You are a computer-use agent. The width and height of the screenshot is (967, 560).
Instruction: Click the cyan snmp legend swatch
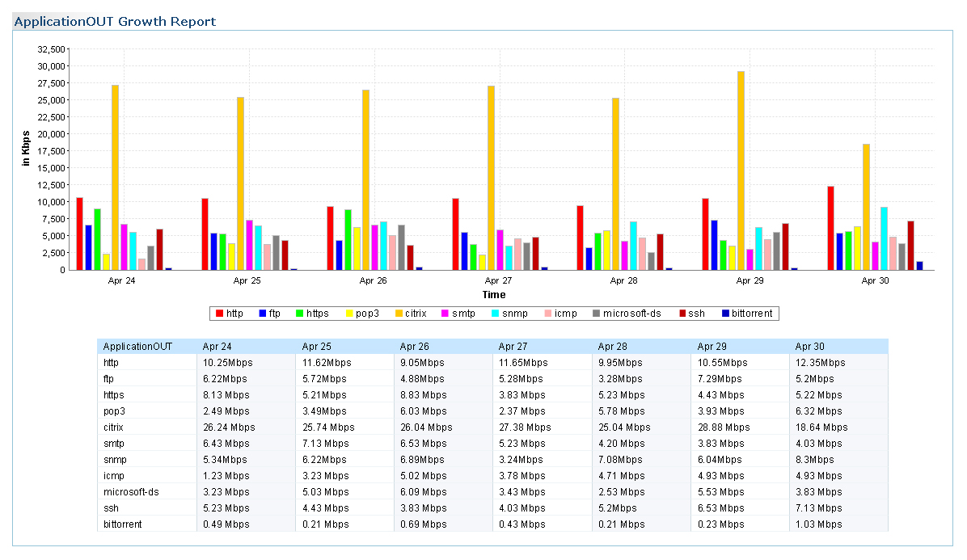[497, 314]
